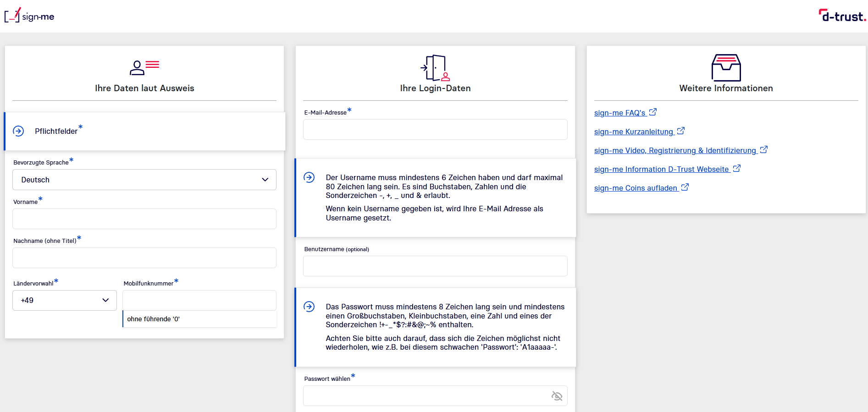Open the Bevorzugte Sprache dropdown
868x412 pixels.
point(144,180)
